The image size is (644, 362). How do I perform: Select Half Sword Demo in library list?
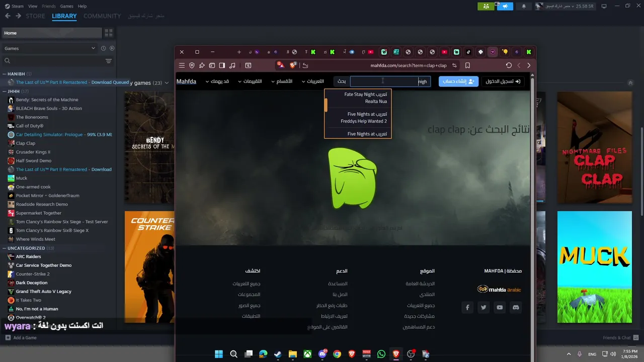pyautogui.click(x=33, y=161)
